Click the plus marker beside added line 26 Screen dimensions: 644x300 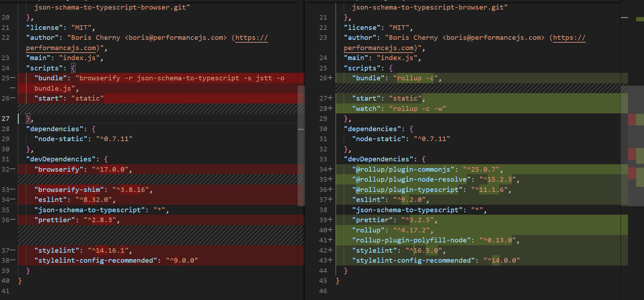click(x=330, y=77)
